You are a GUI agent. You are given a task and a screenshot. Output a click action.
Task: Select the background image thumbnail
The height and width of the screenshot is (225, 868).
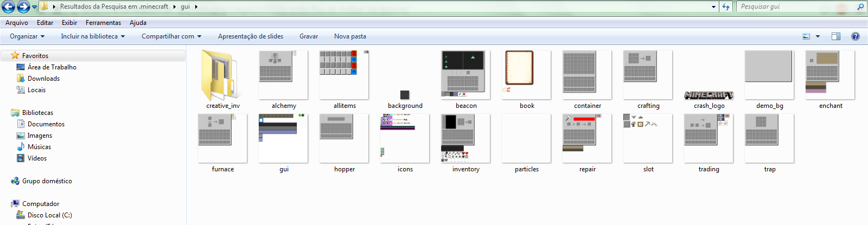pos(405,95)
